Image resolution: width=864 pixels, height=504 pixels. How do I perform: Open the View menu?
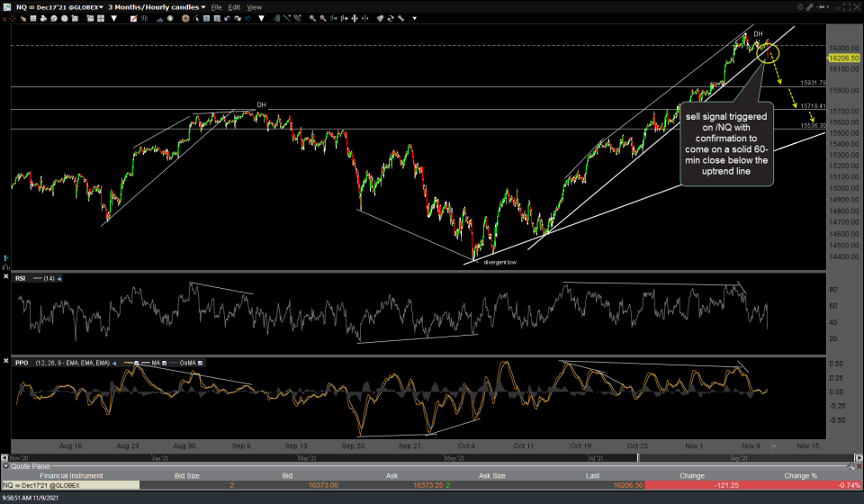click(254, 7)
